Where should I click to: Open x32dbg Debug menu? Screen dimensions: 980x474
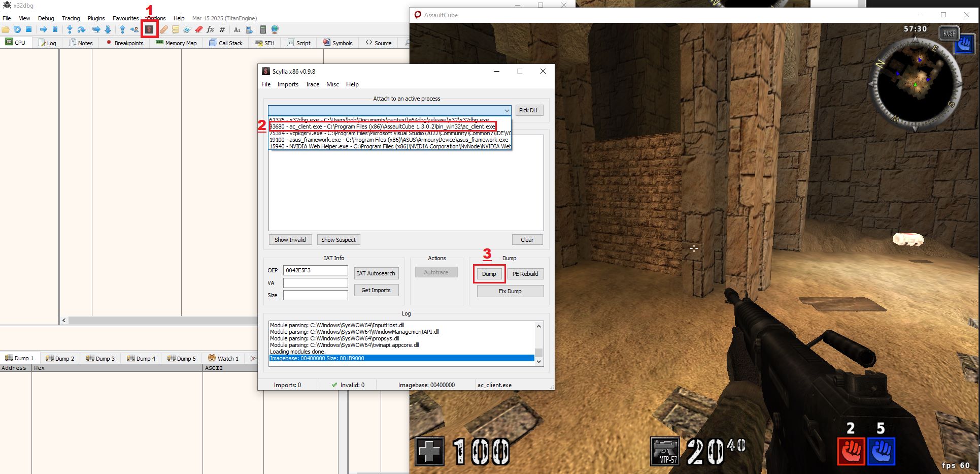[x=46, y=18]
